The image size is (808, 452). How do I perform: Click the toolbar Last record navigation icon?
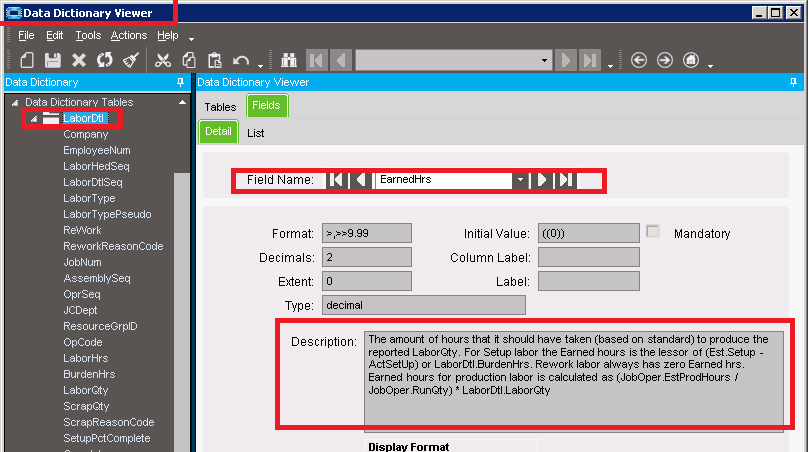click(x=590, y=60)
